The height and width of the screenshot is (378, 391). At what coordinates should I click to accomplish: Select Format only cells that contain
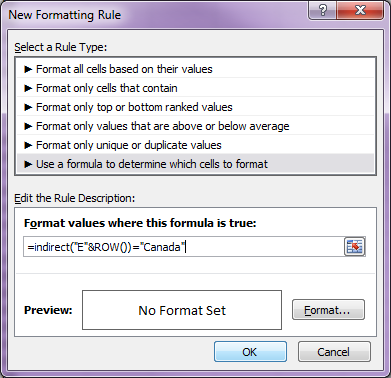point(195,88)
